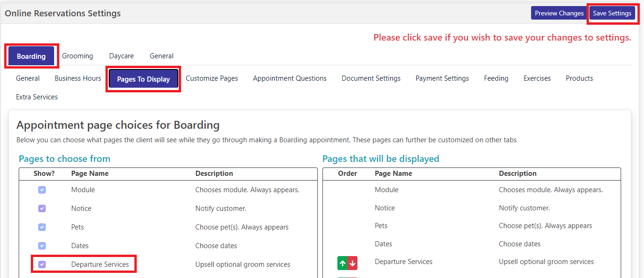Select the Products sub-tab
The height and width of the screenshot is (278, 644).
579,78
